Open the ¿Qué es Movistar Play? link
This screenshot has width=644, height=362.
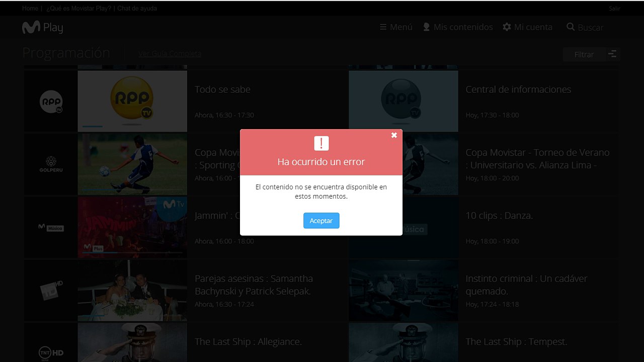(x=79, y=9)
